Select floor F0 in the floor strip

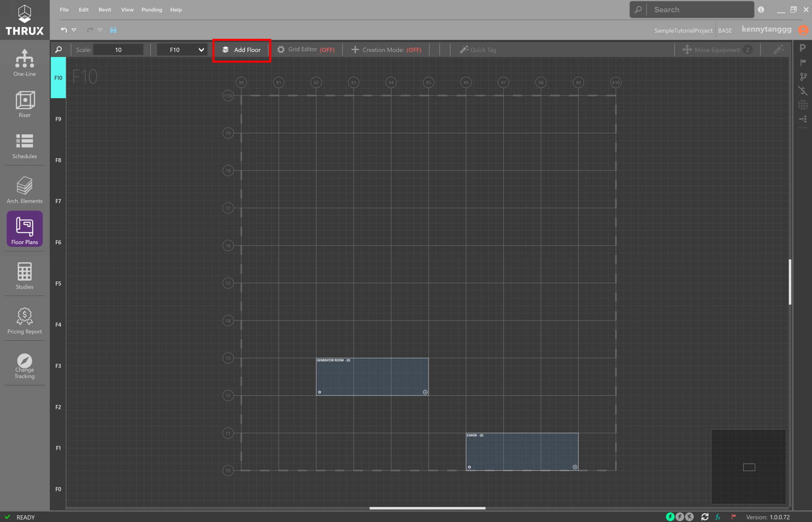pos(58,489)
